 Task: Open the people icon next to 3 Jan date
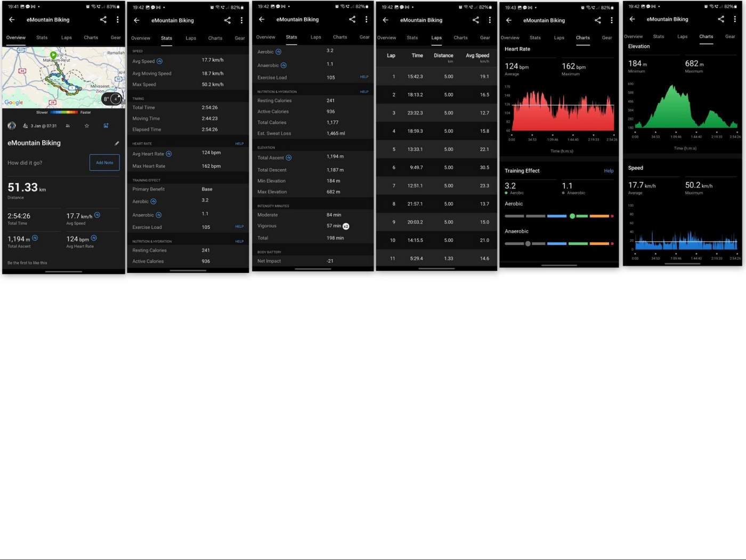(68, 126)
